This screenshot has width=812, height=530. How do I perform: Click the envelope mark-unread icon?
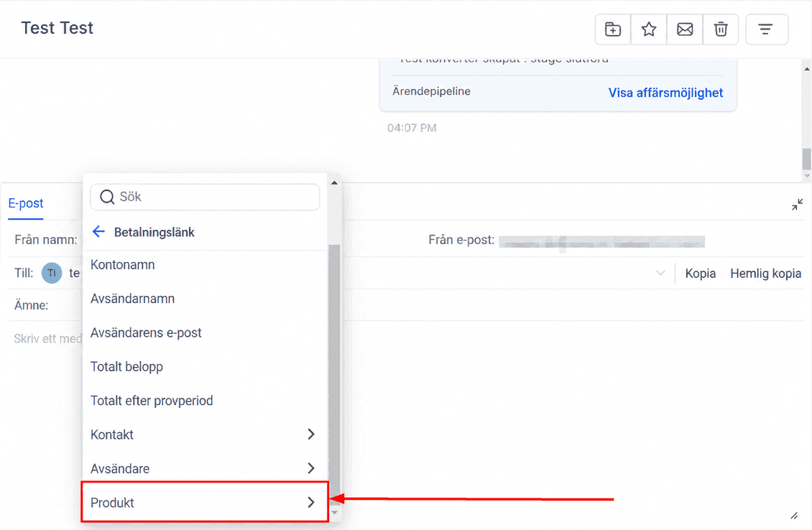(x=685, y=29)
